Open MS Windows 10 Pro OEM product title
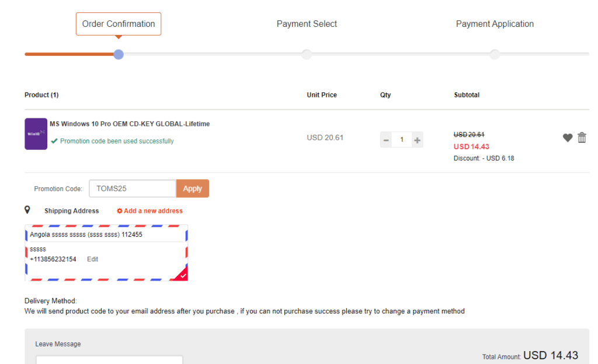 point(130,124)
